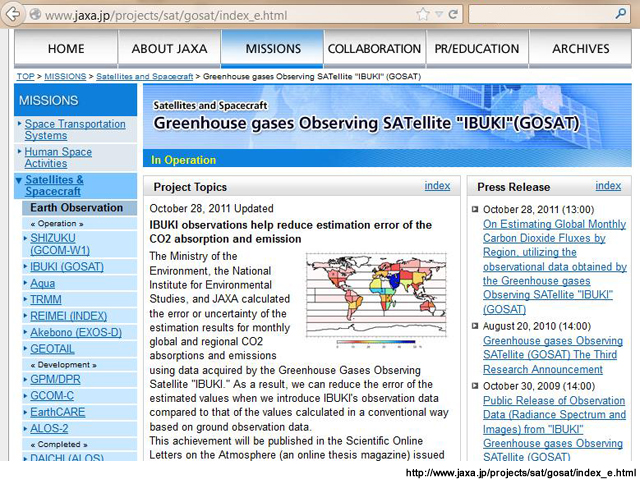Click arrow bullet beside SHIZUKU

click(25, 238)
